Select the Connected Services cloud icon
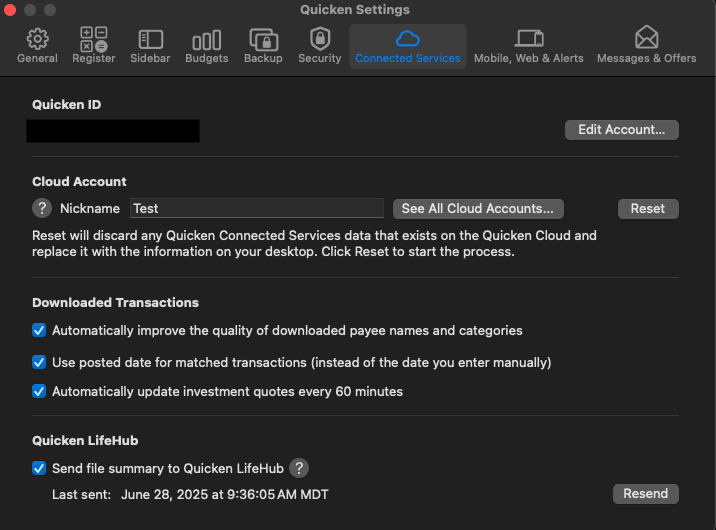 coord(408,39)
